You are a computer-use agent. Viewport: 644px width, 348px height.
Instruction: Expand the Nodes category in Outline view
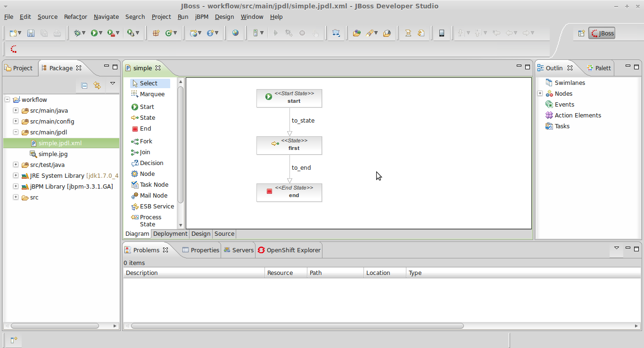pyautogui.click(x=540, y=93)
